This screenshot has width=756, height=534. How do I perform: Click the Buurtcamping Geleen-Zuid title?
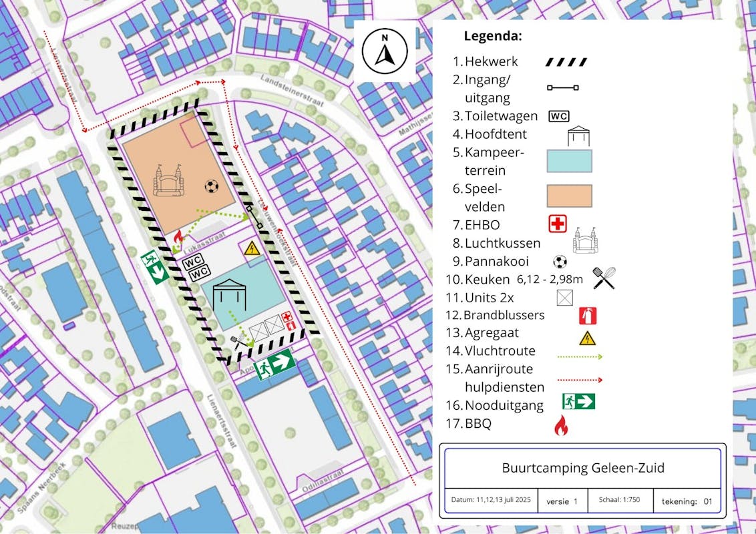(582, 467)
